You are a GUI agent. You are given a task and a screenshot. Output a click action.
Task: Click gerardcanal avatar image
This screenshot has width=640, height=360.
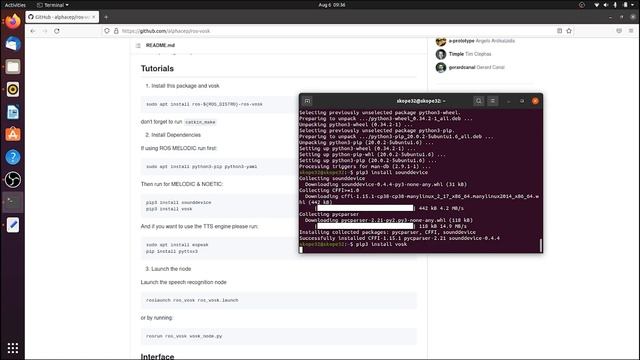(441, 67)
